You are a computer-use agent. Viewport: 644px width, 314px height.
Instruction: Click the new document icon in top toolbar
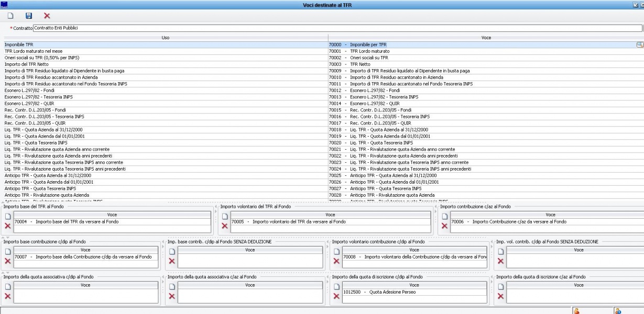click(10, 16)
